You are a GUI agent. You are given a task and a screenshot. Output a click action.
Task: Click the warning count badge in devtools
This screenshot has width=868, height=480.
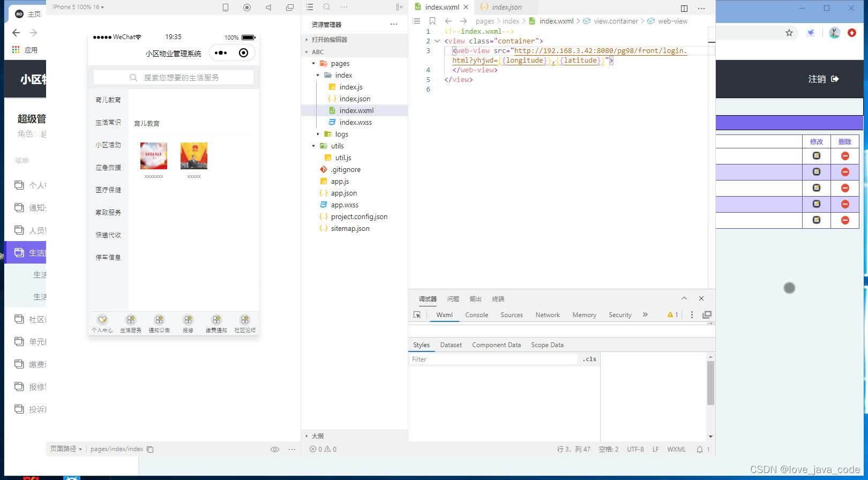click(673, 314)
